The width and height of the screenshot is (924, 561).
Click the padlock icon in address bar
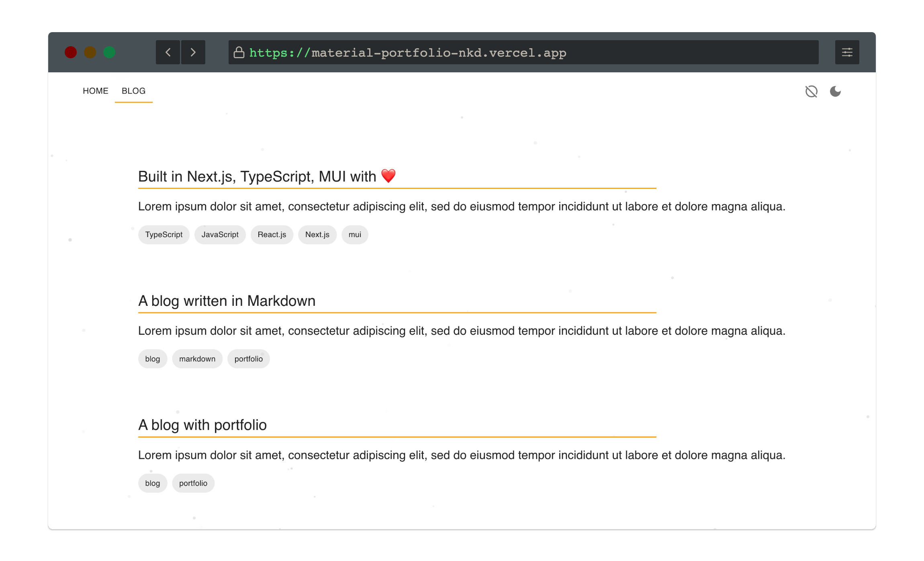[x=239, y=53]
